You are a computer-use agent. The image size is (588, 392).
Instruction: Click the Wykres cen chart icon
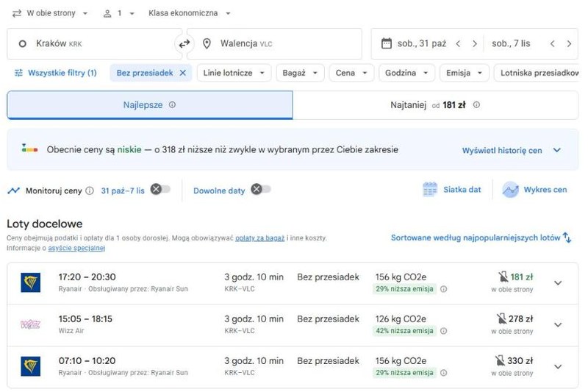pyautogui.click(x=510, y=190)
